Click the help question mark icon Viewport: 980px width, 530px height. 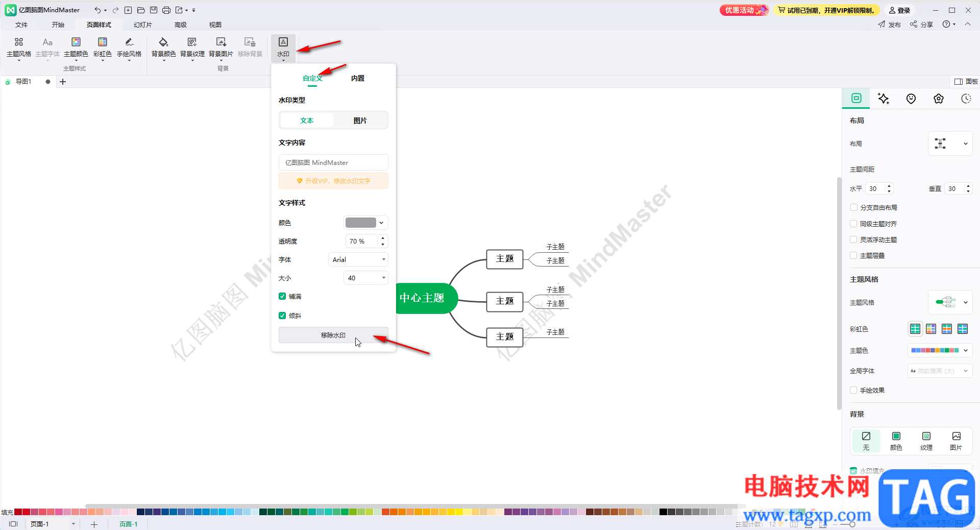947,24
